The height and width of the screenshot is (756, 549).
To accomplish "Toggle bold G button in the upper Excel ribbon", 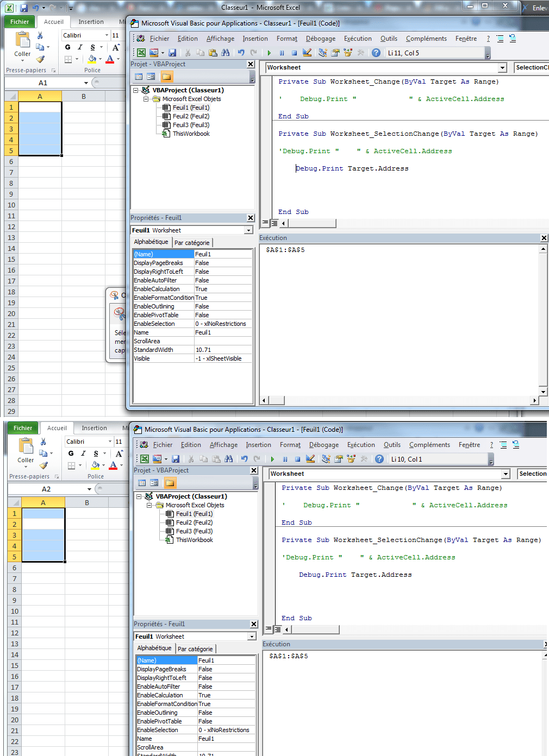I will click(68, 47).
